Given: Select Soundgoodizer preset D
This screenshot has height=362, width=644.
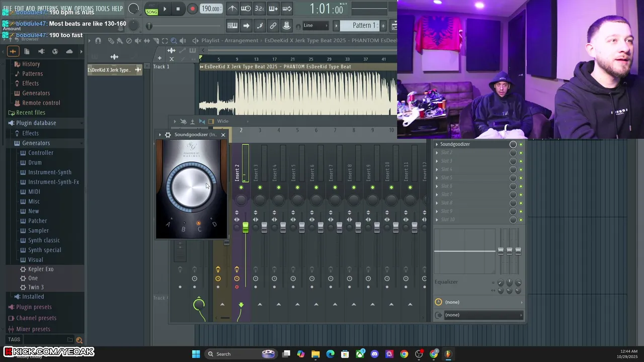Looking at the screenshot, I should [x=214, y=224].
